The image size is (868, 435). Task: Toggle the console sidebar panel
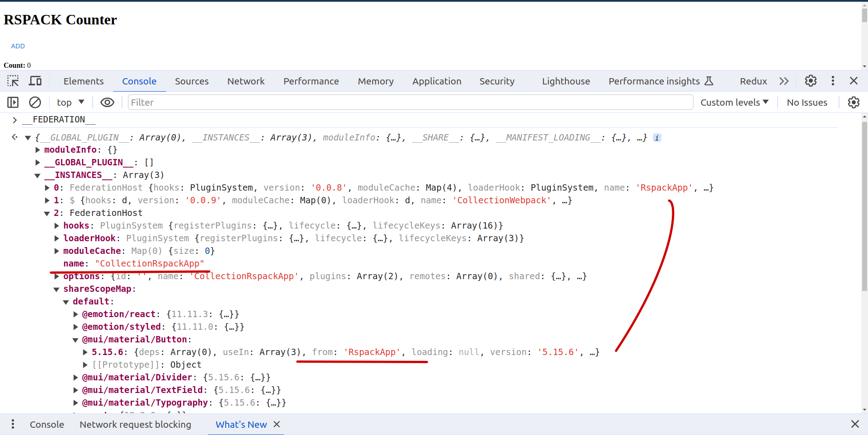point(13,103)
